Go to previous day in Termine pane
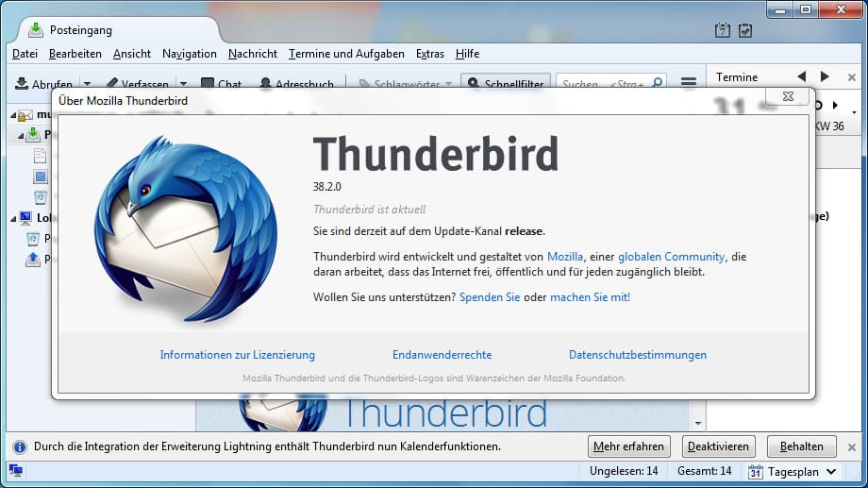The width and height of the screenshot is (868, 488). coord(802,76)
